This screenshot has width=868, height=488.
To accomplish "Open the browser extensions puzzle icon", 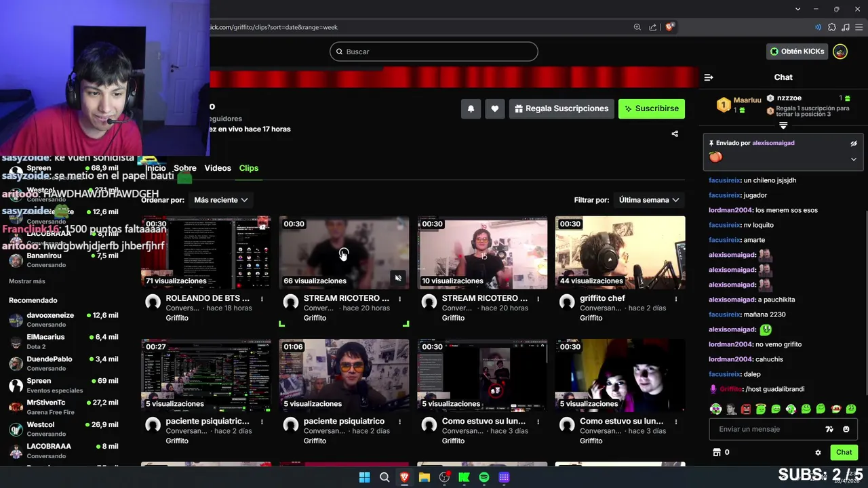I will (x=832, y=27).
